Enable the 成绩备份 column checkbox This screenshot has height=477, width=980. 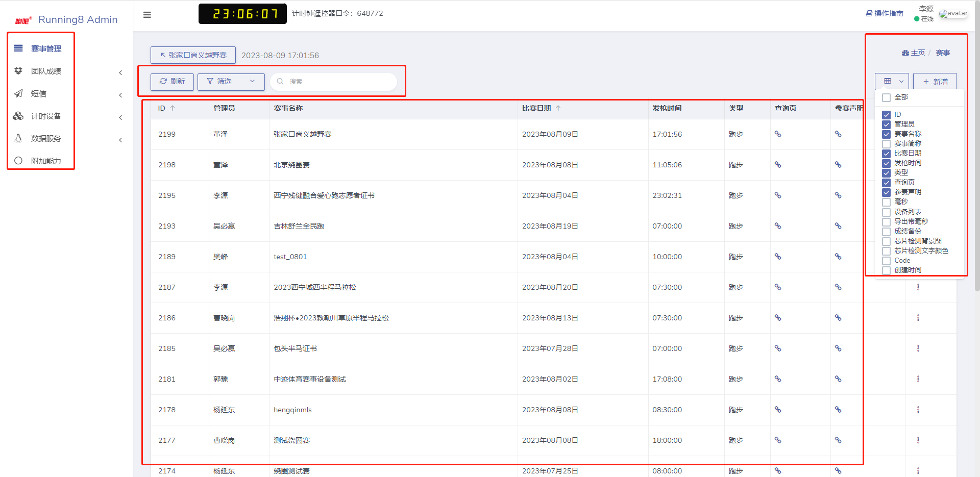[886, 232]
